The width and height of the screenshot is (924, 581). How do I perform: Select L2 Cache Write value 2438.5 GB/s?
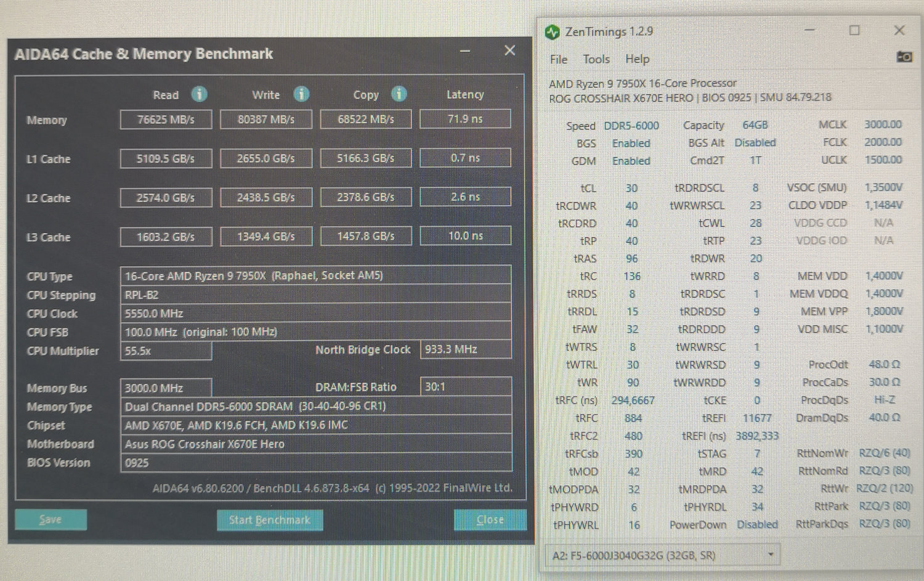click(x=266, y=197)
